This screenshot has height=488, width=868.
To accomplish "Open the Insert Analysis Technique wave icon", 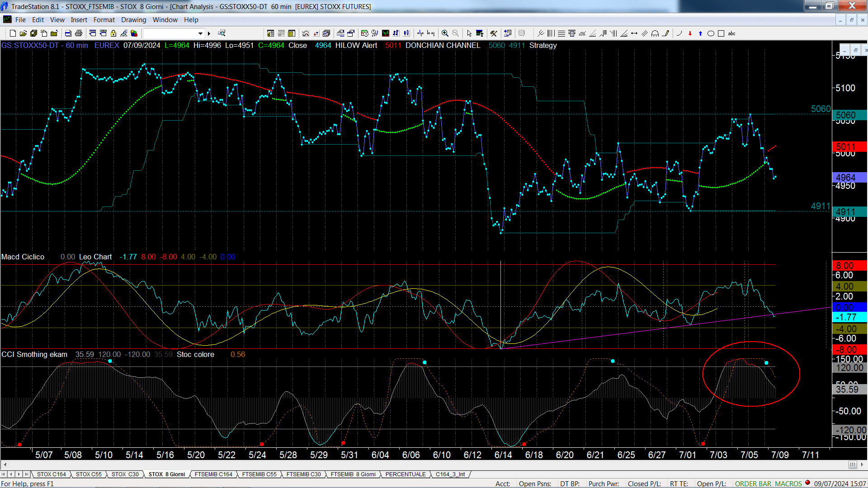I will 306,33.
